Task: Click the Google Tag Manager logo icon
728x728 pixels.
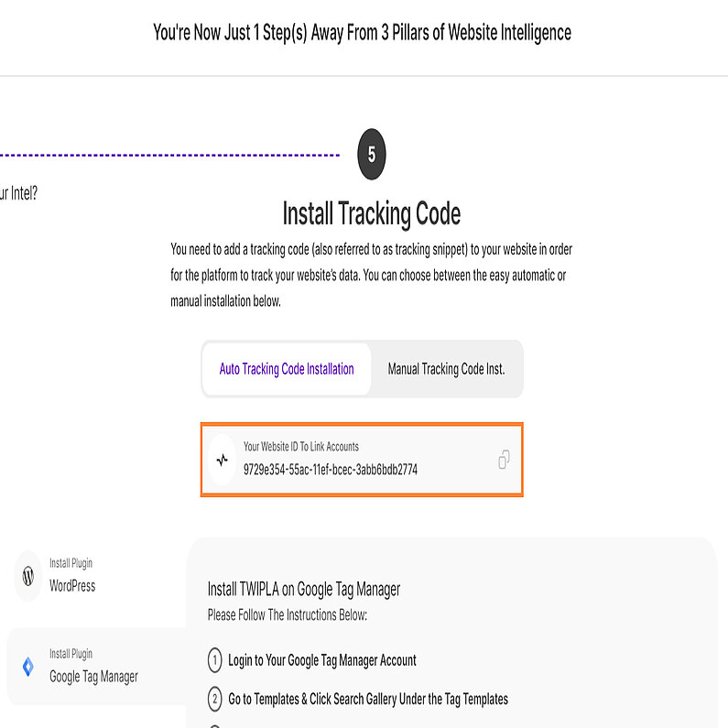Action: 28,667
